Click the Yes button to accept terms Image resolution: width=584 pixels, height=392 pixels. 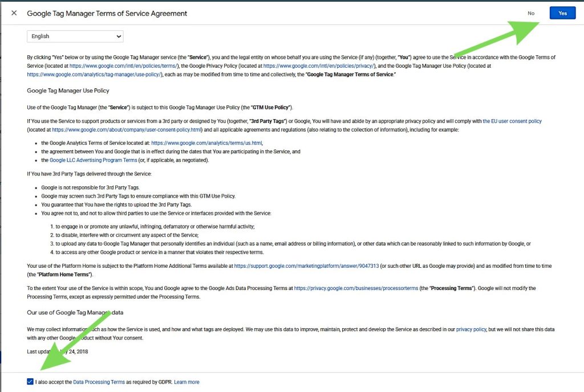(x=562, y=13)
